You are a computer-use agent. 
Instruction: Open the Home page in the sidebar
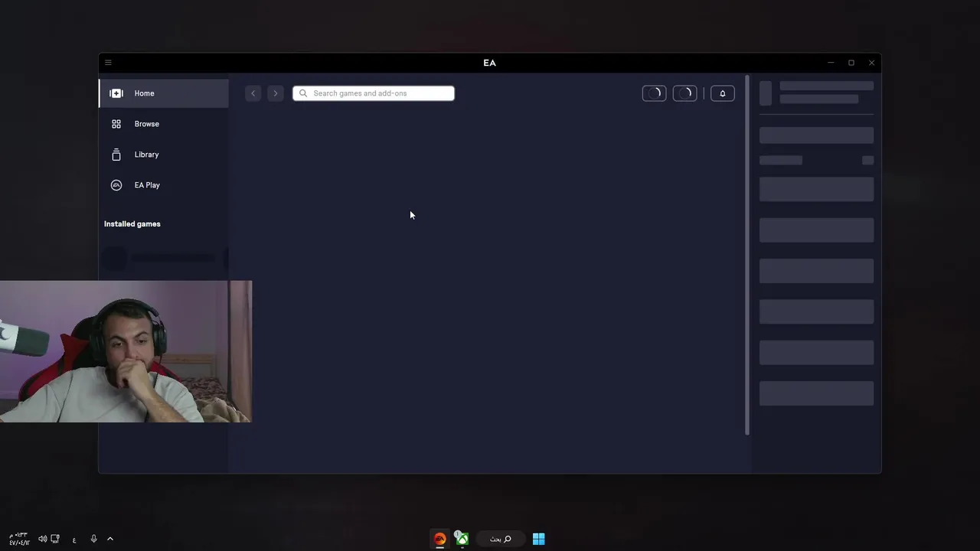click(164, 93)
